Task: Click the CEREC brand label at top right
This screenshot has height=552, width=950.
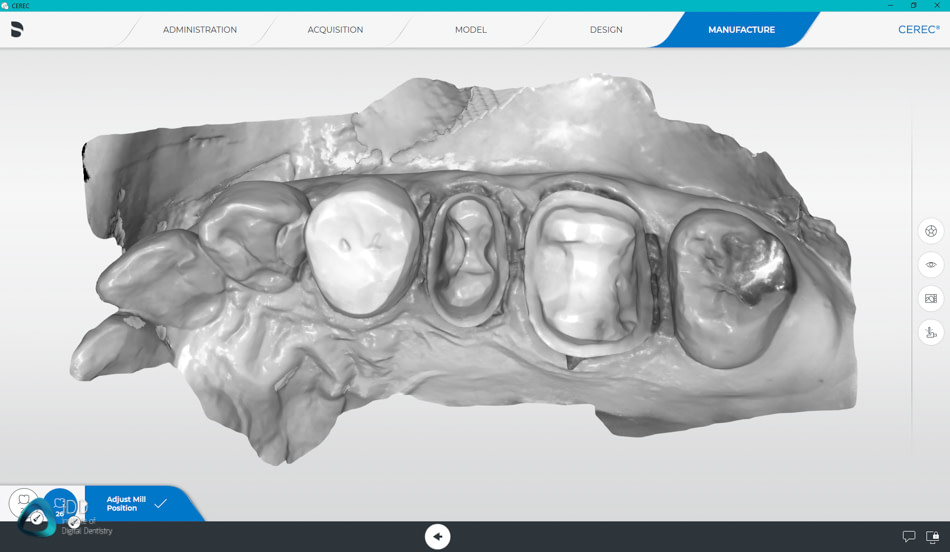Action: pyautogui.click(x=918, y=30)
